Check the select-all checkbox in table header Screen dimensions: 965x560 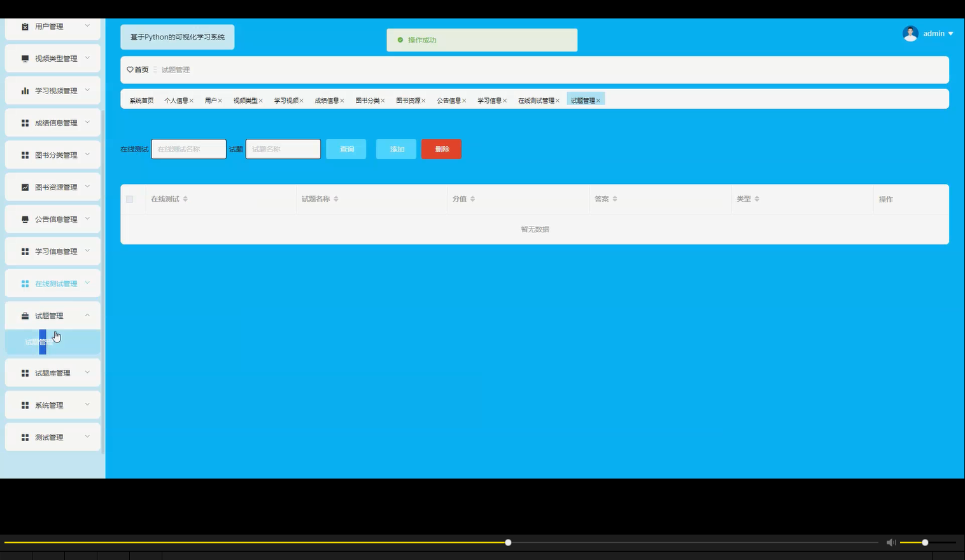(x=130, y=199)
